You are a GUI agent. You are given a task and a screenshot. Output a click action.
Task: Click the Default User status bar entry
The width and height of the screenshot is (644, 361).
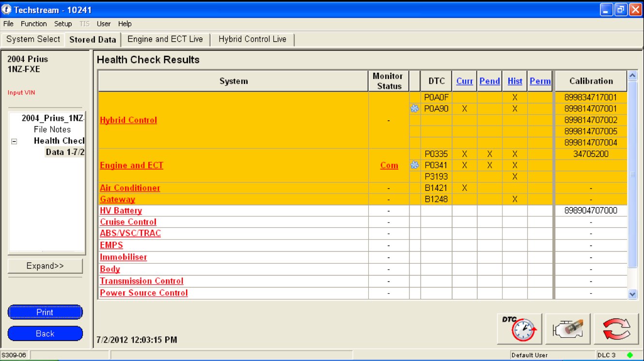click(531, 355)
